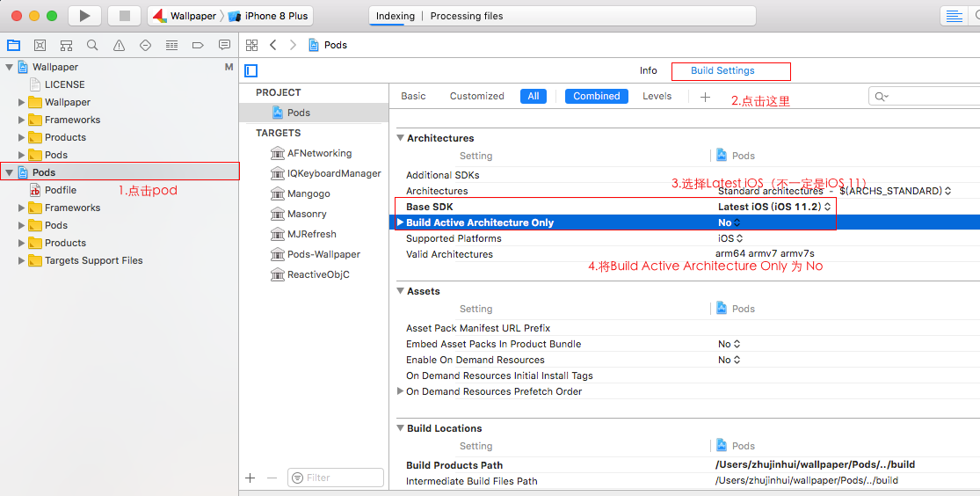This screenshot has width=980, height=496.
Task: Select the Pods breadcrumb in jump bar
Action: [328, 45]
